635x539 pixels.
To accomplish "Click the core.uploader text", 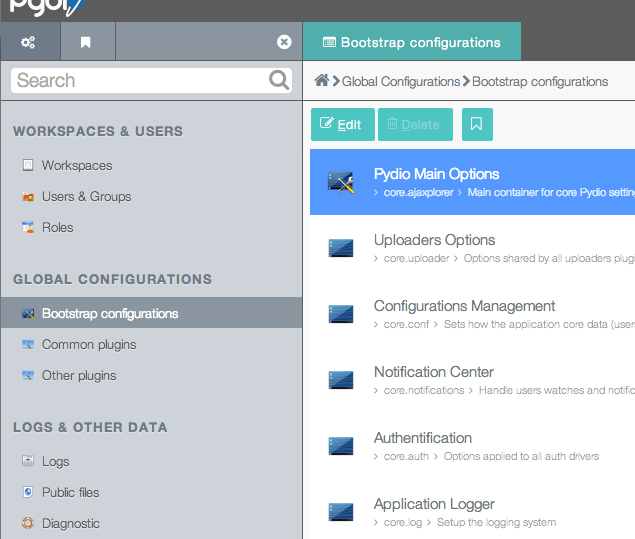I will (416, 258).
